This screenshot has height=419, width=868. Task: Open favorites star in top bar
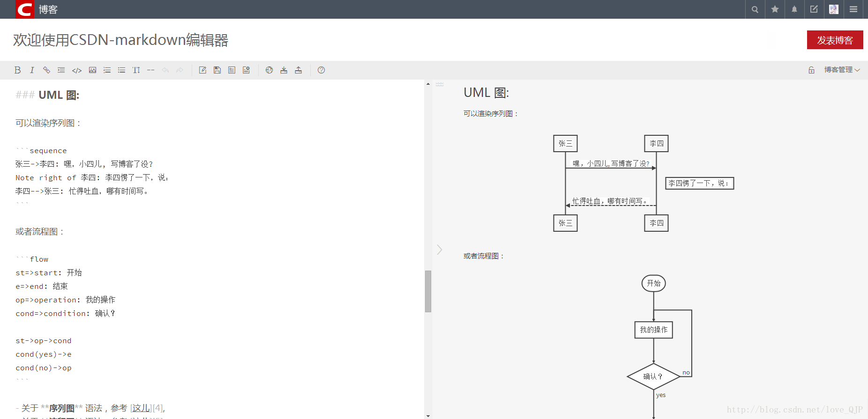(775, 9)
